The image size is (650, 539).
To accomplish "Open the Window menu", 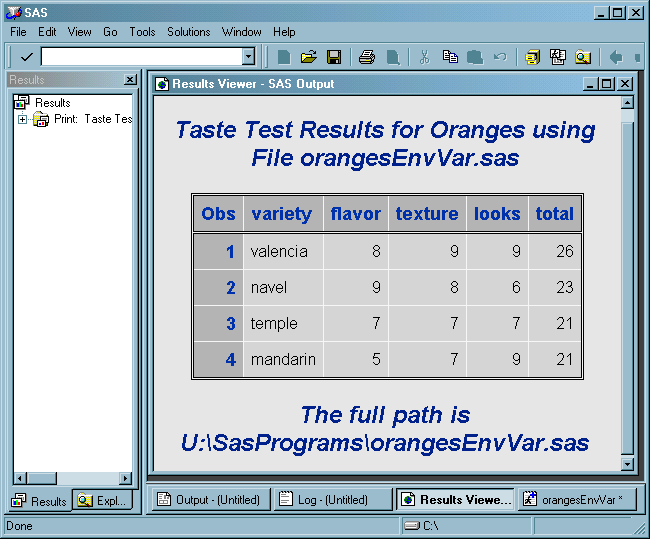I will pos(242,32).
